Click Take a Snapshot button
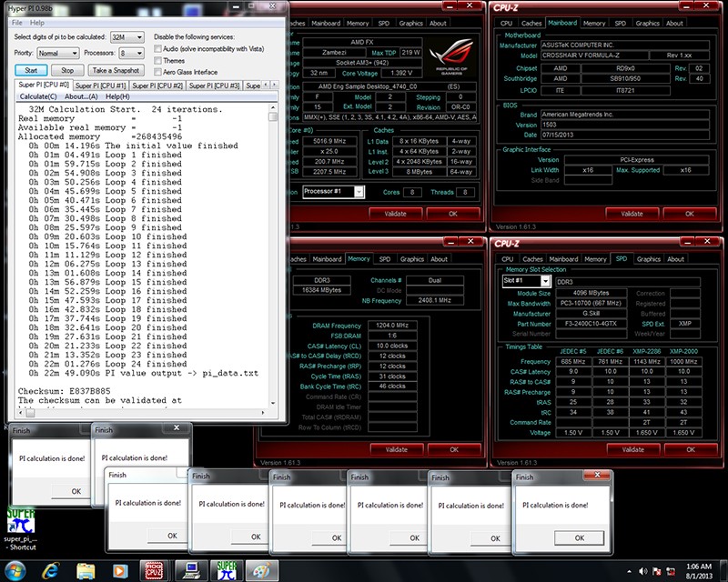Viewport: 728px width, 582px height. click(x=116, y=71)
